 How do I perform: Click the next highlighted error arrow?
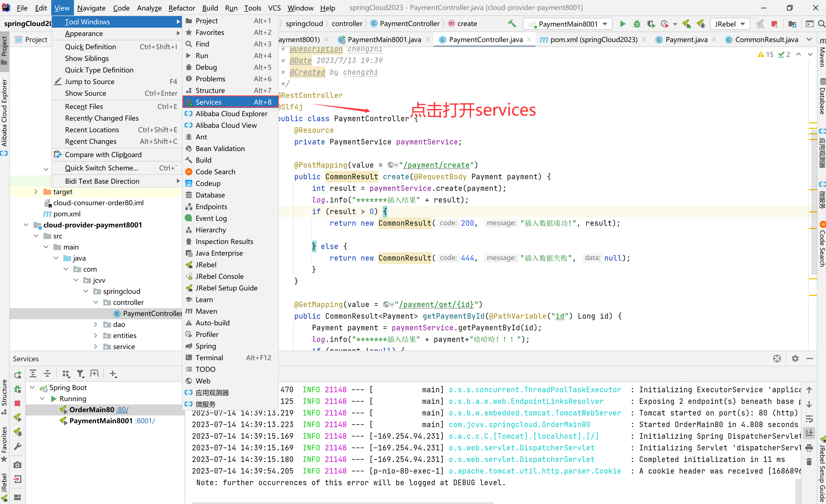pyautogui.click(x=810, y=54)
